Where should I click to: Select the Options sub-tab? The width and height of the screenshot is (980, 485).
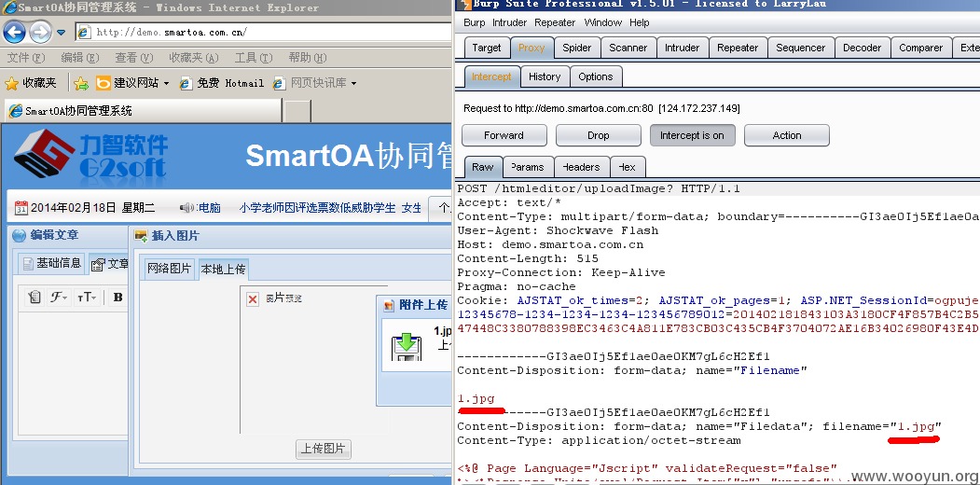[596, 76]
